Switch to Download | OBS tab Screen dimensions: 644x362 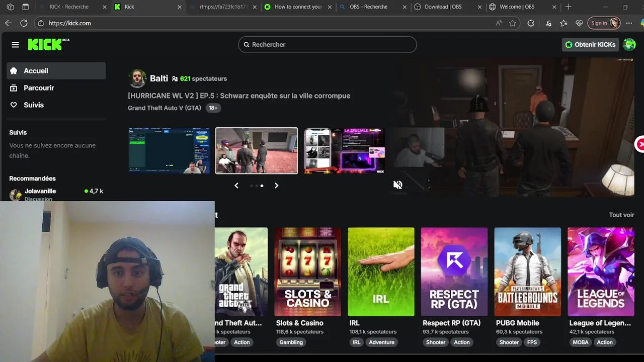tap(443, 7)
